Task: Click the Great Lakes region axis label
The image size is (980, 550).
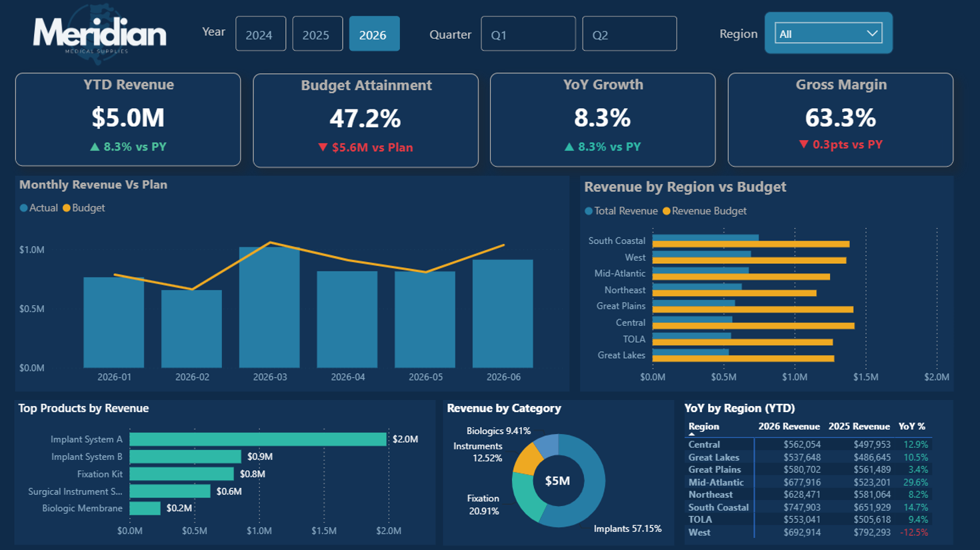Action: click(x=621, y=355)
